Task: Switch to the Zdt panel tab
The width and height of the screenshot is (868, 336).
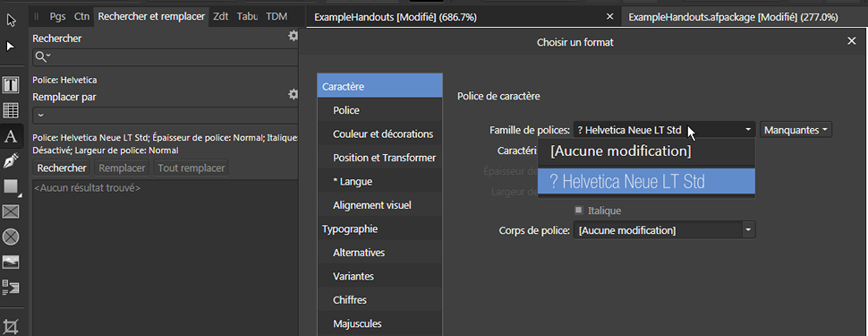Action: point(221,17)
